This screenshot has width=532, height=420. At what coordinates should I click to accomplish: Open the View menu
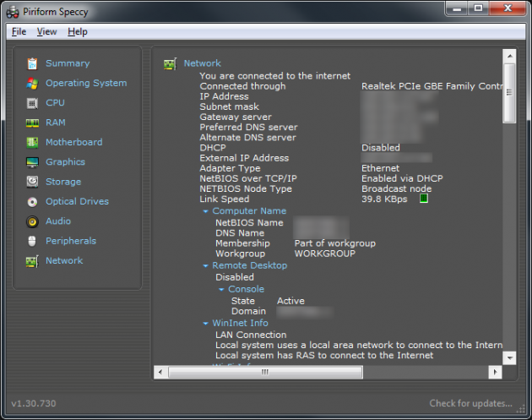tap(46, 32)
